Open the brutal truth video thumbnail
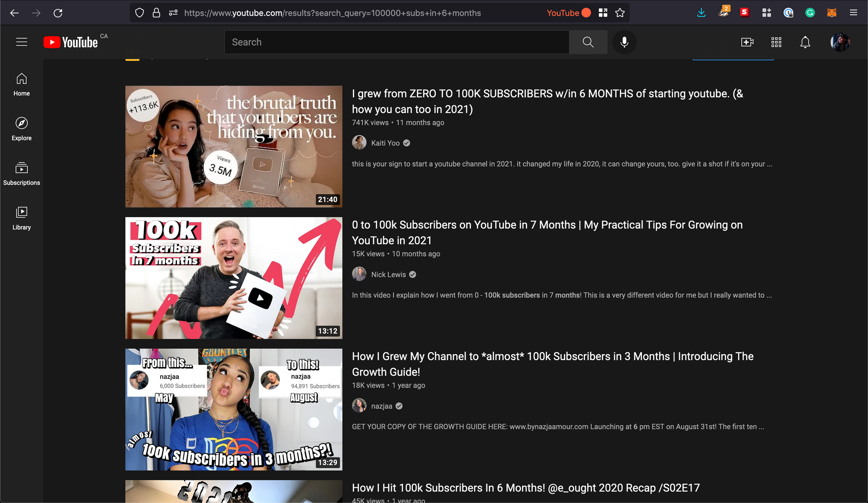The width and height of the screenshot is (868, 503). point(234,146)
